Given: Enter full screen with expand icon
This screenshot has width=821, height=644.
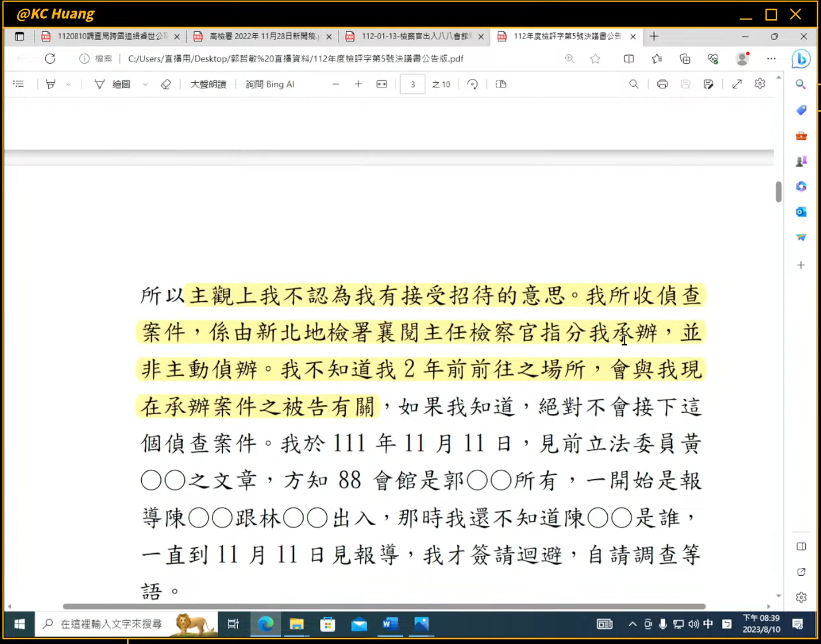Looking at the screenshot, I should [x=737, y=84].
